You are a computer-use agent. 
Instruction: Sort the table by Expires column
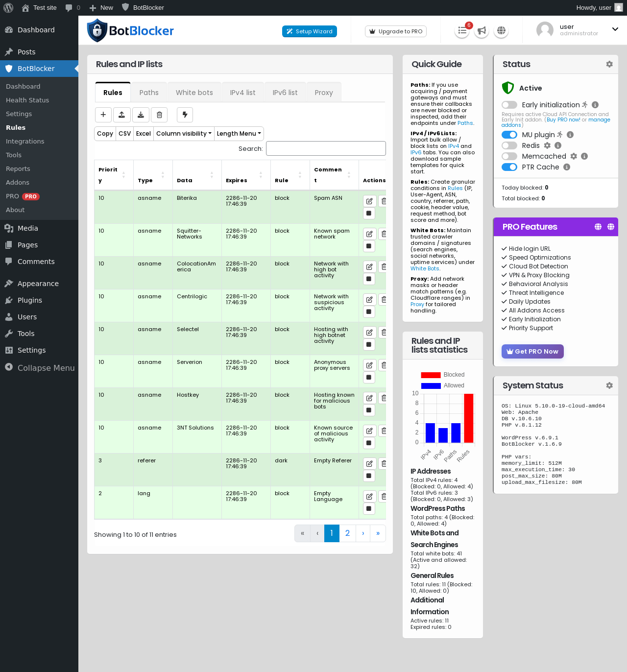246,175
